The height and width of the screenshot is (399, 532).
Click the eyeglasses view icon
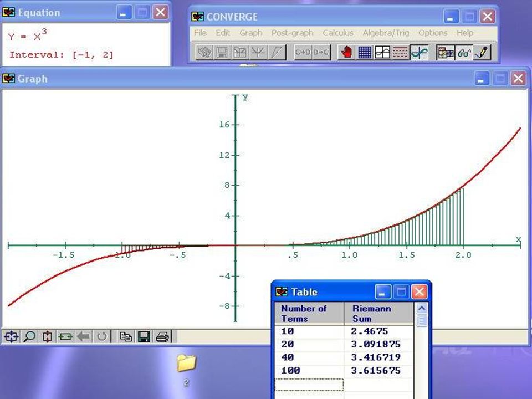(464, 53)
